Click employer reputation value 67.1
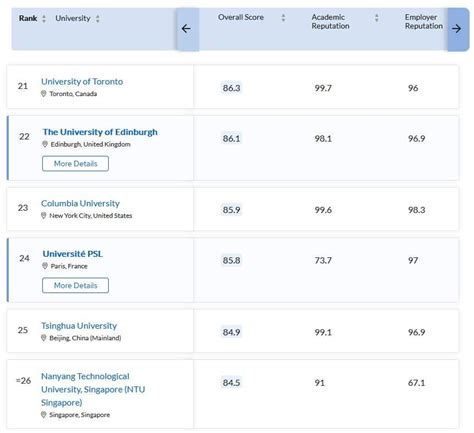The height and width of the screenshot is (433, 474). tap(417, 382)
